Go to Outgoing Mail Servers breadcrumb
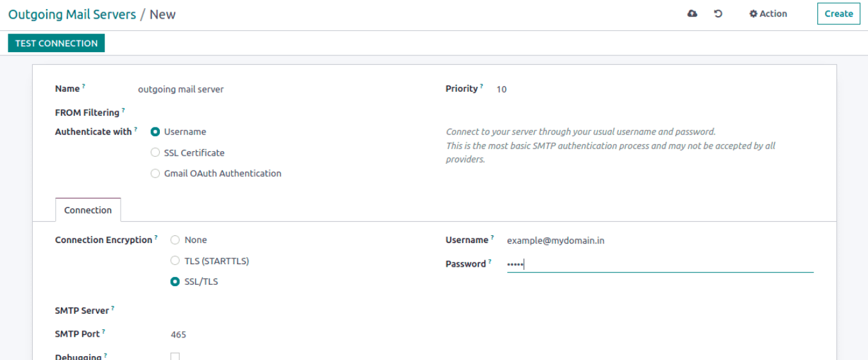 click(72, 14)
